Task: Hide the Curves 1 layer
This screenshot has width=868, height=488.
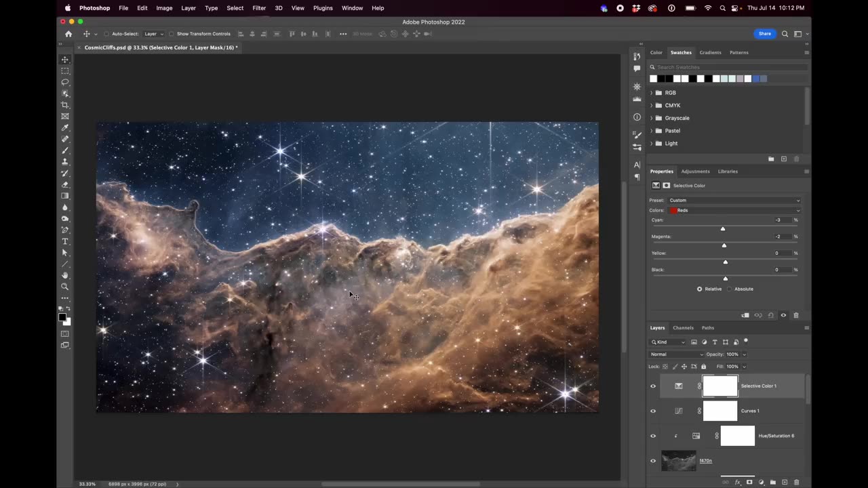Action: [x=653, y=411]
